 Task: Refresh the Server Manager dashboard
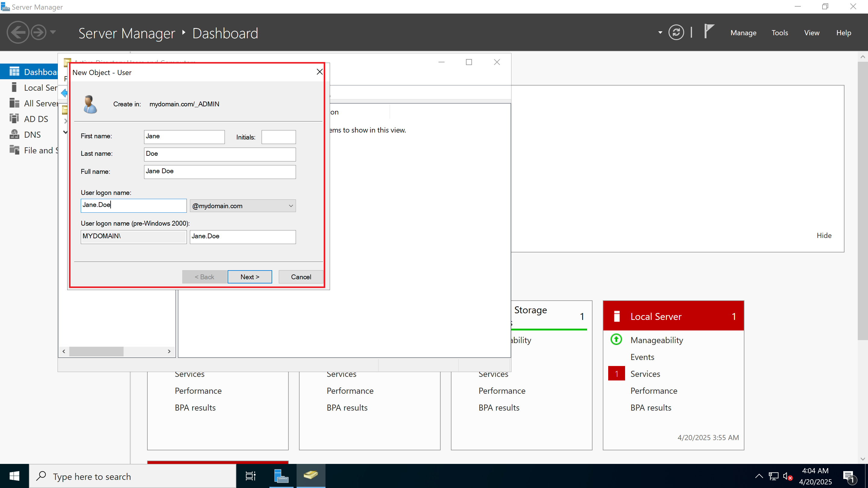coord(676,33)
